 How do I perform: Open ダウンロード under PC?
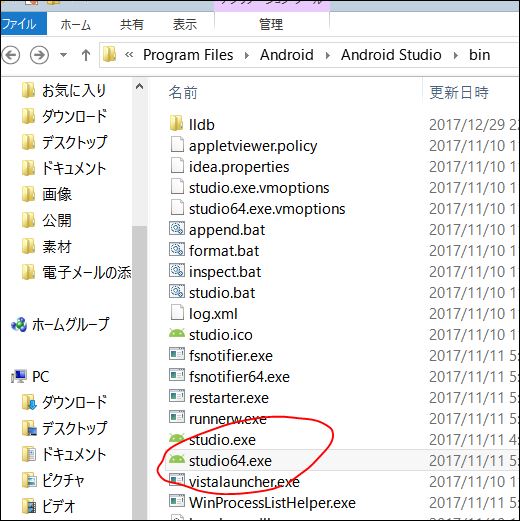[74, 402]
